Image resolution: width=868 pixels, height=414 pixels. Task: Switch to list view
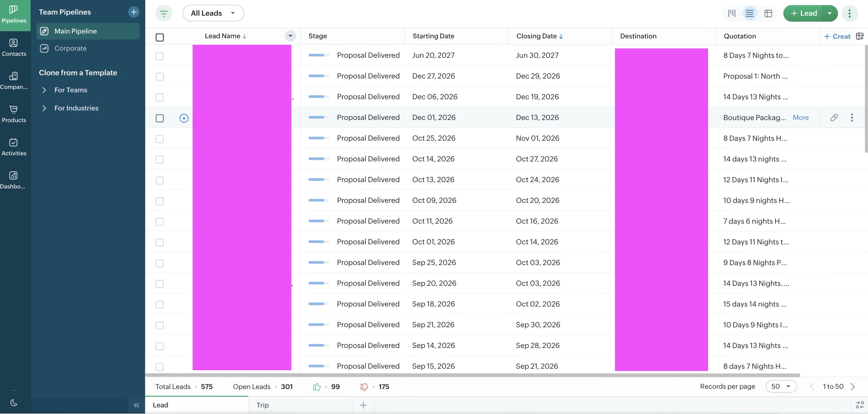tap(750, 13)
